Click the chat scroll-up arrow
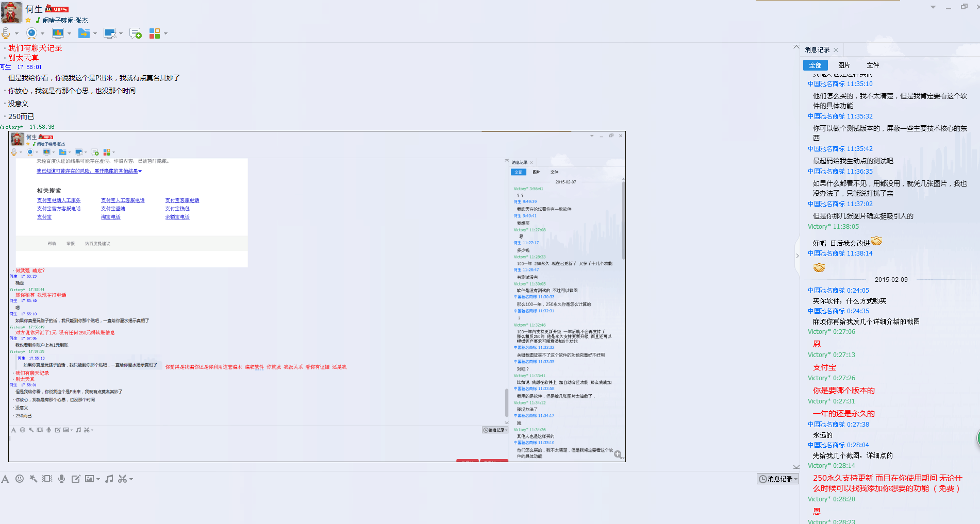Image resolution: width=980 pixels, height=524 pixels. coord(796,47)
